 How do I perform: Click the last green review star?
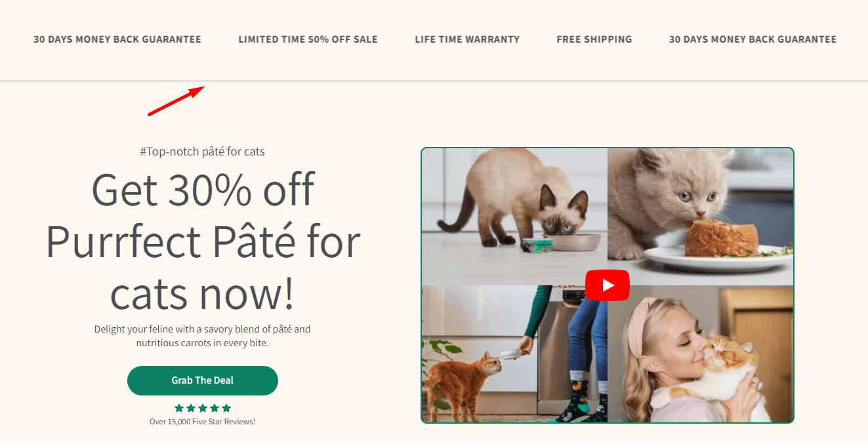coord(226,408)
